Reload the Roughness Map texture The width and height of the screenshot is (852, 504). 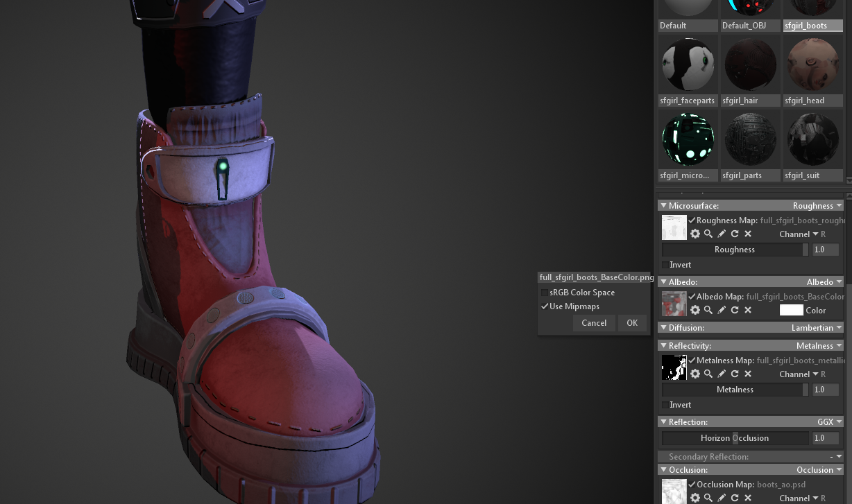[735, 234]
